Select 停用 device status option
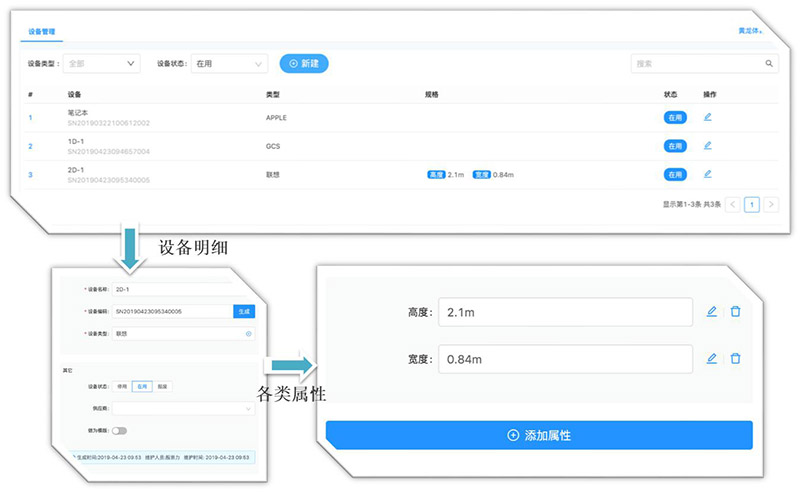The image size is (800, 492). pyautogui.click(x=123, y=385)
